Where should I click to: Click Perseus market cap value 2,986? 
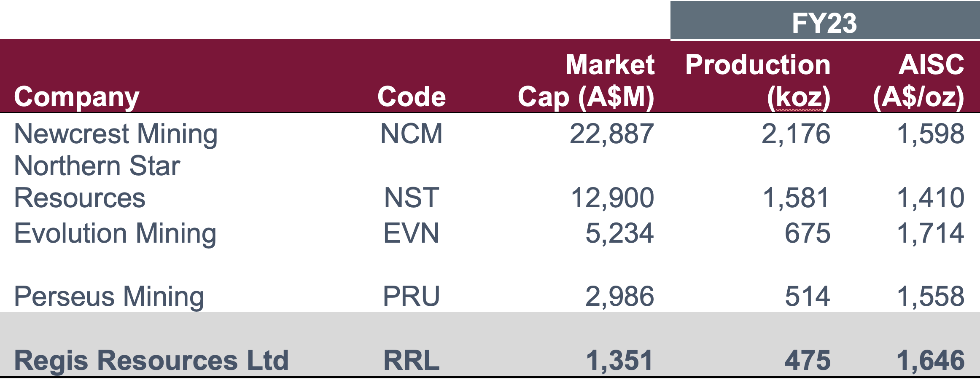coord(619,296)
